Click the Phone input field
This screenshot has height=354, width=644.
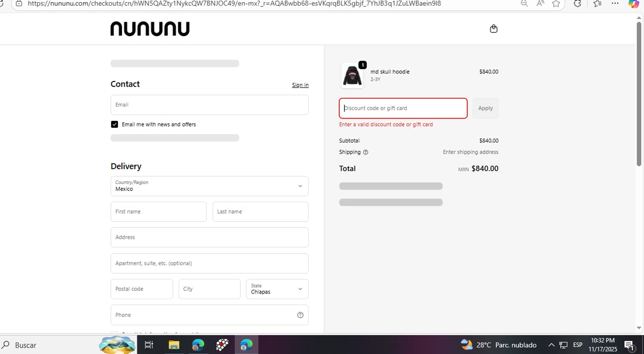click(x=210, y=315)
